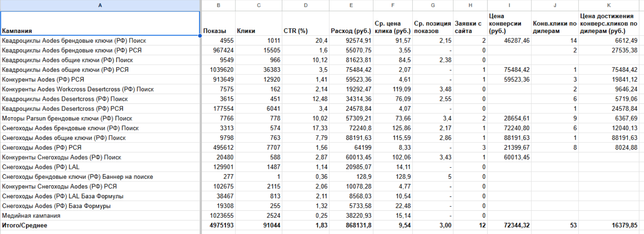Click the 'Конв.клики по дилерам' header
Screen dimensions: 644x234
coord(555,23)
